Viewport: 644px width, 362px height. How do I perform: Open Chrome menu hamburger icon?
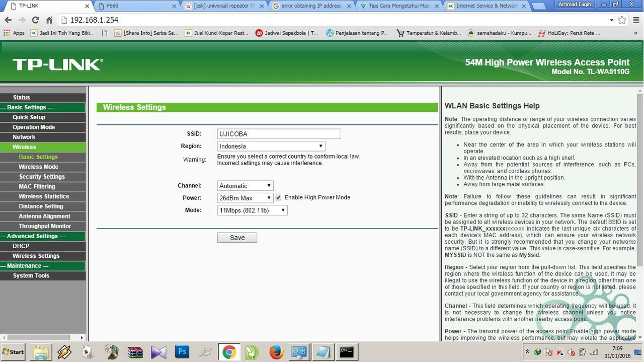(x=635, y=20)
